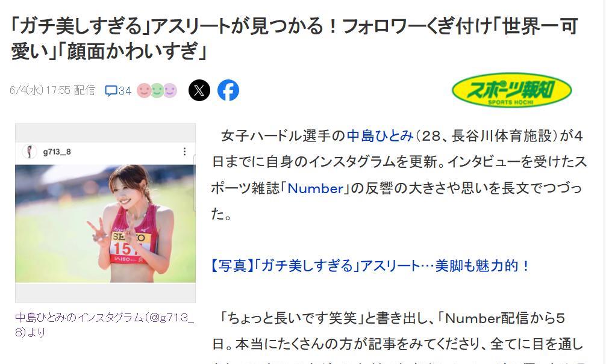Click the article headline
Viewport: 606px width, 364px height.
(295, 39)
